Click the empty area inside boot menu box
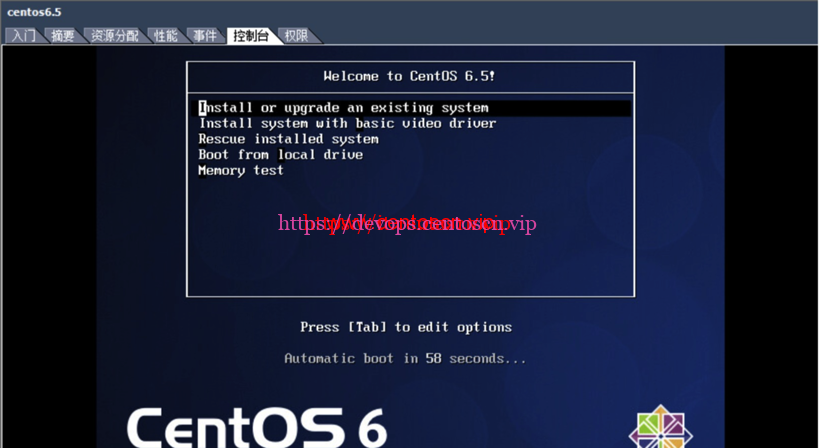Screen dimensions: 820x448 coord(410,265)
